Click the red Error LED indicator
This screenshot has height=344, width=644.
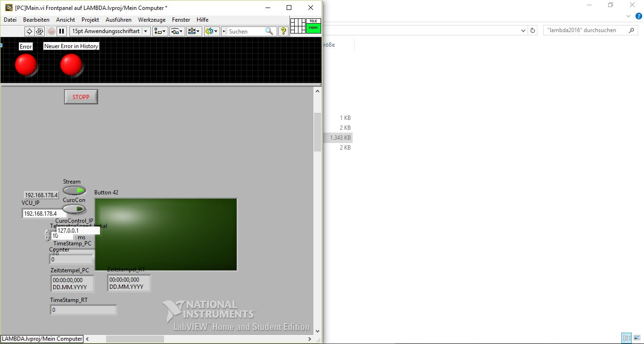tap(26, 65)
